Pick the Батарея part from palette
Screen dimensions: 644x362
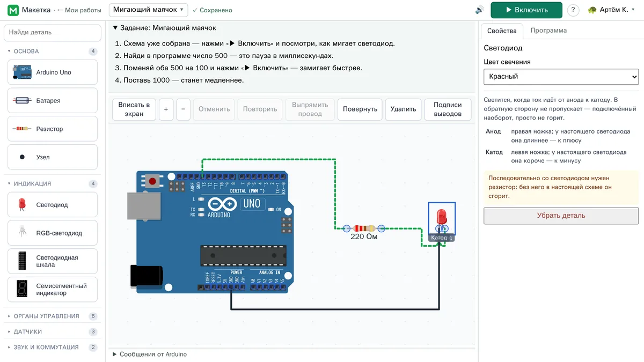click(x=53, y=101)
